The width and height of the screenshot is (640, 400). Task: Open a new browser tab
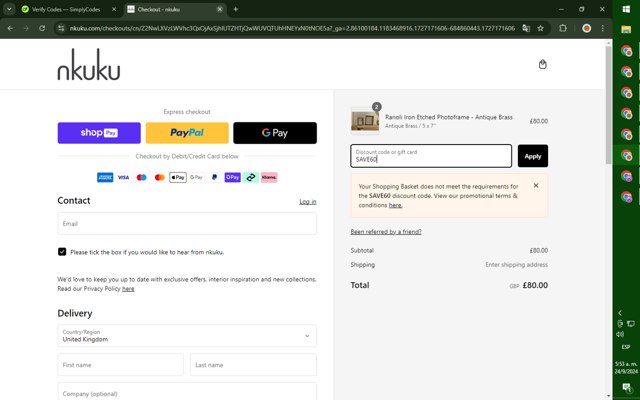pos(236,9)
